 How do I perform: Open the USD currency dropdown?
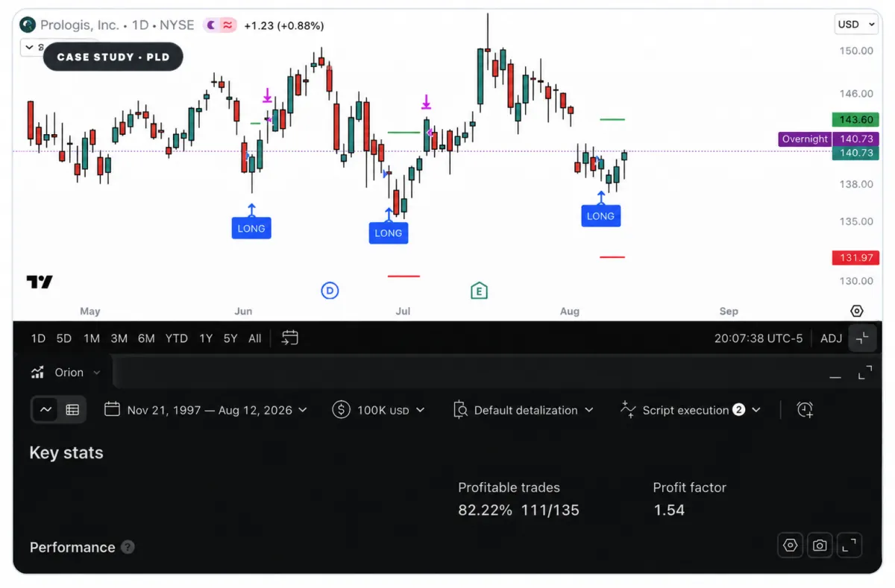[x=856, y=25]
